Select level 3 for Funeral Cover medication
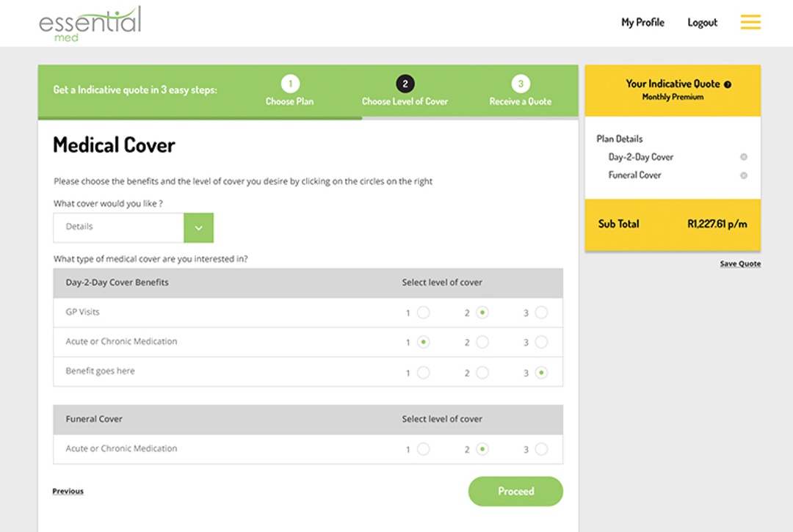 (x=541, y=449)
